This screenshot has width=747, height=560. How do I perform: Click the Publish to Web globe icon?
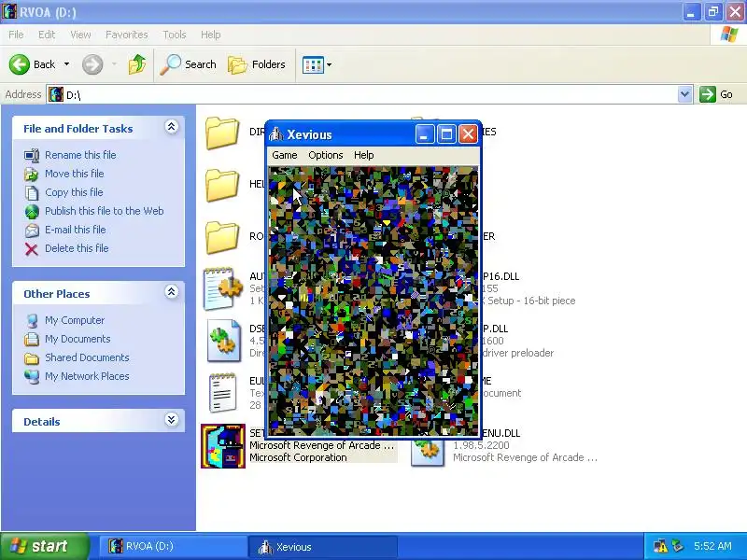32,212
